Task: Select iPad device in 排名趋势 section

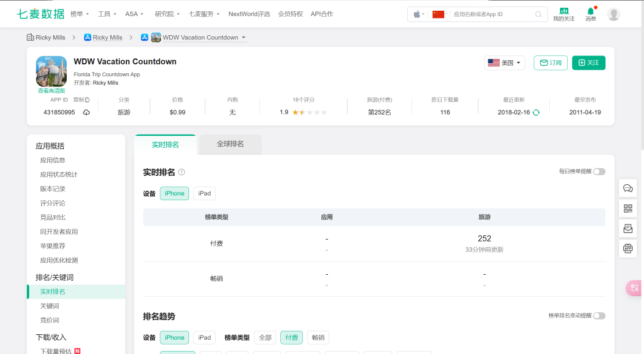Action: (205, 337)
